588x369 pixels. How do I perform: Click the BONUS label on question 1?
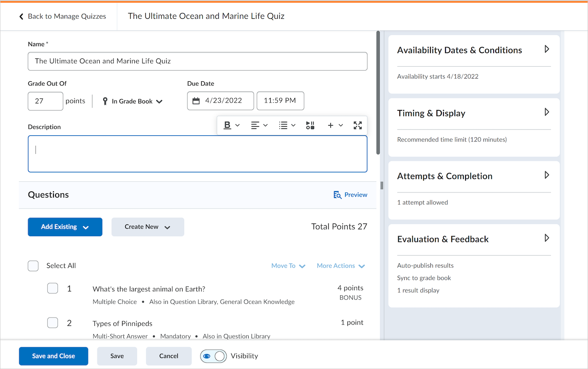click(x=350, y=298)
